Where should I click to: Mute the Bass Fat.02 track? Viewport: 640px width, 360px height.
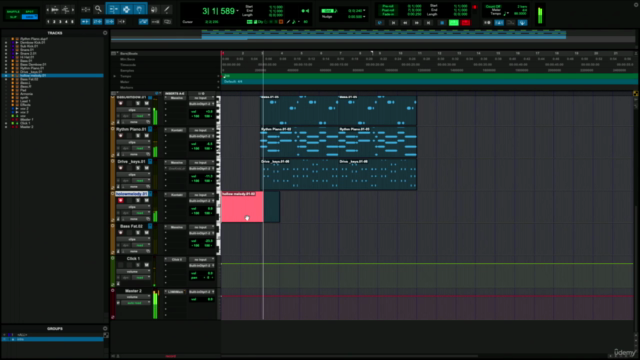pyautogui.click(x=146, y=233)
